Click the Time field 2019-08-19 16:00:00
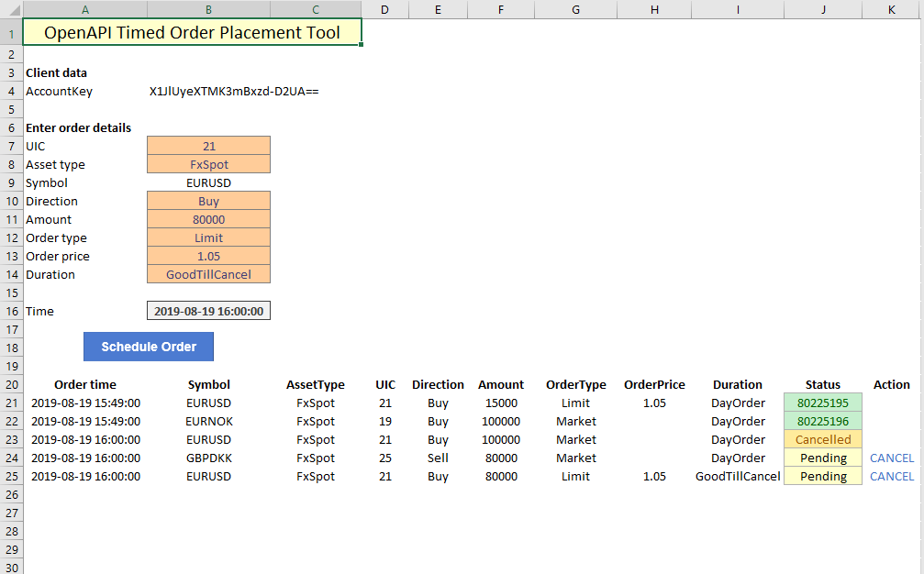This screenshot has height=574, width=924. click(208, 311)
